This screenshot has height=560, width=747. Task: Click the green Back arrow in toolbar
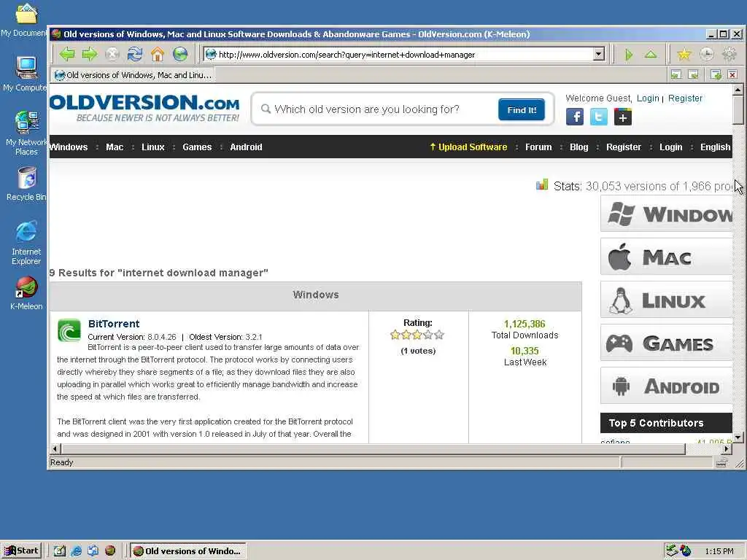66,54
